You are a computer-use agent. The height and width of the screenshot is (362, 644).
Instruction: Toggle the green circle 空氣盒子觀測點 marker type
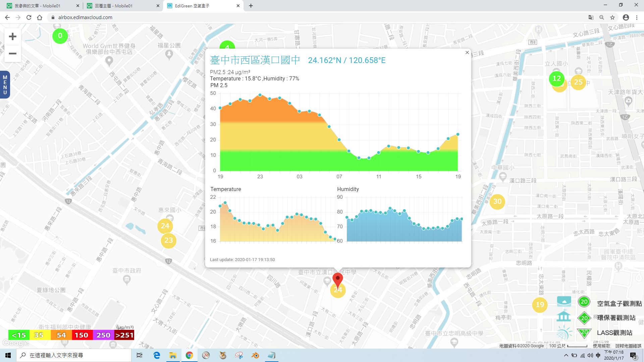(584, 302)
